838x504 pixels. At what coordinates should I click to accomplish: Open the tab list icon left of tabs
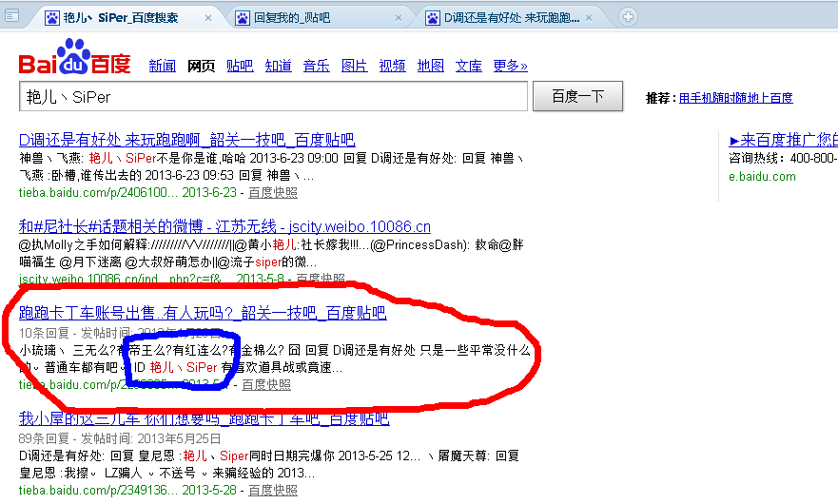coord(11,16)
